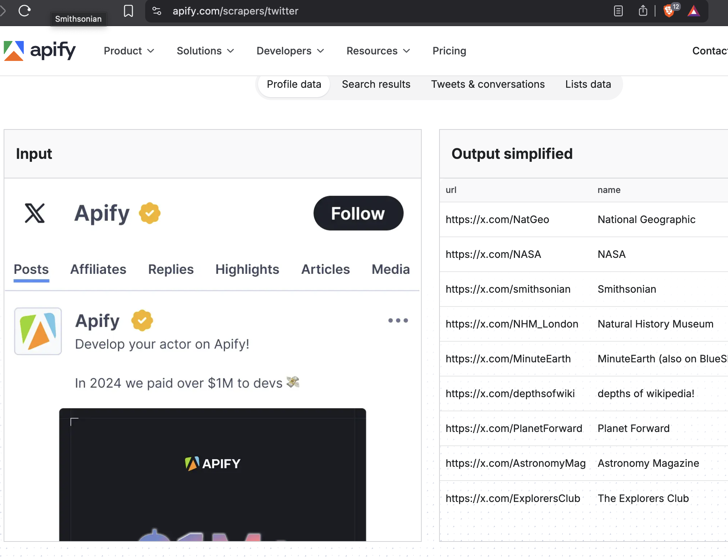Image resolution: width=728 pixels, height=560 pixels.
Task: Click the verified badge on the Apify post
Action: [x=142, y=321]
